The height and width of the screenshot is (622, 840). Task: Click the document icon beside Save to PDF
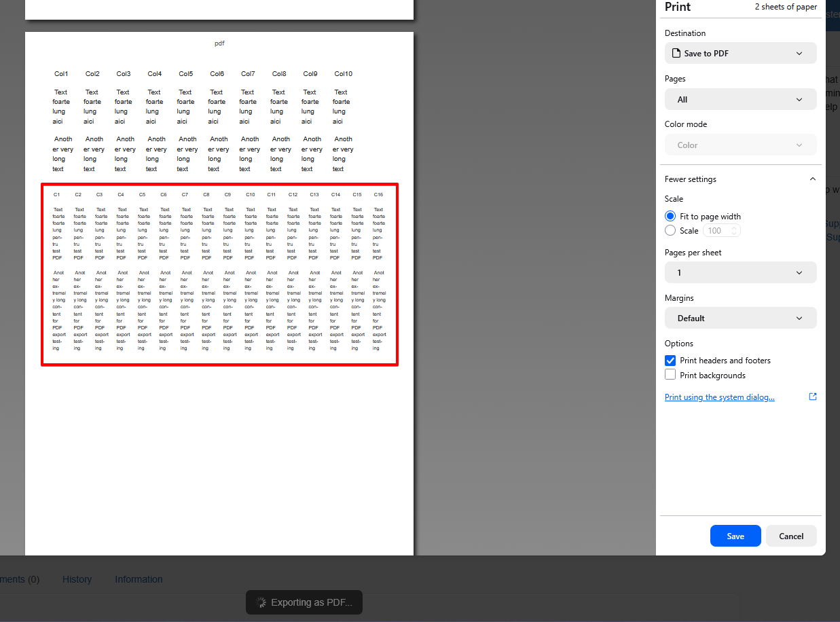(676, 53)
